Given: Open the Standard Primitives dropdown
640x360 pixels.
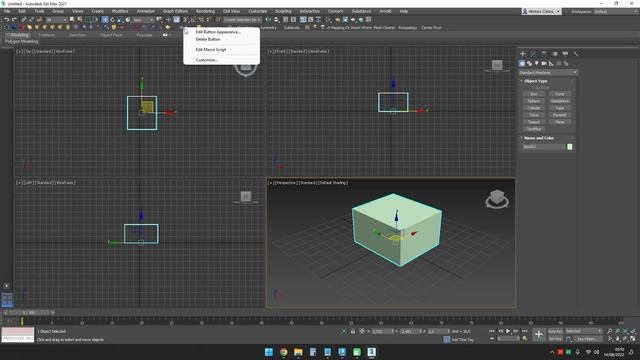Looking at the screenshot, I should click(x=548, y=73).
